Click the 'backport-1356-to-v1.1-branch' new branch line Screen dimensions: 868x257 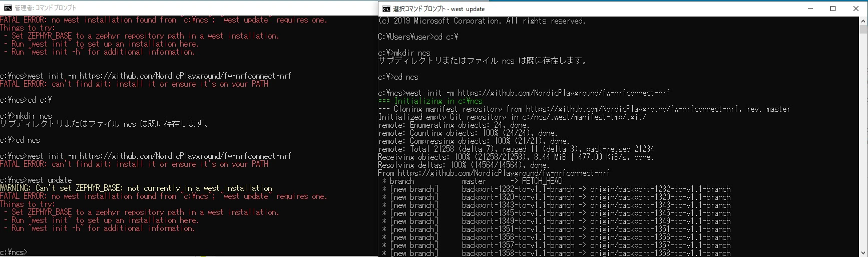pyautogui.click(x=556, y=237)
